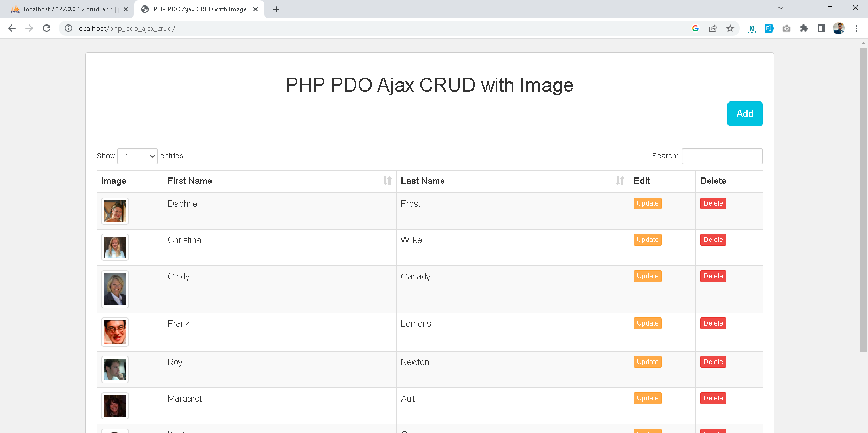
Task: Click the Search input field
Action: tap(722, 156)
